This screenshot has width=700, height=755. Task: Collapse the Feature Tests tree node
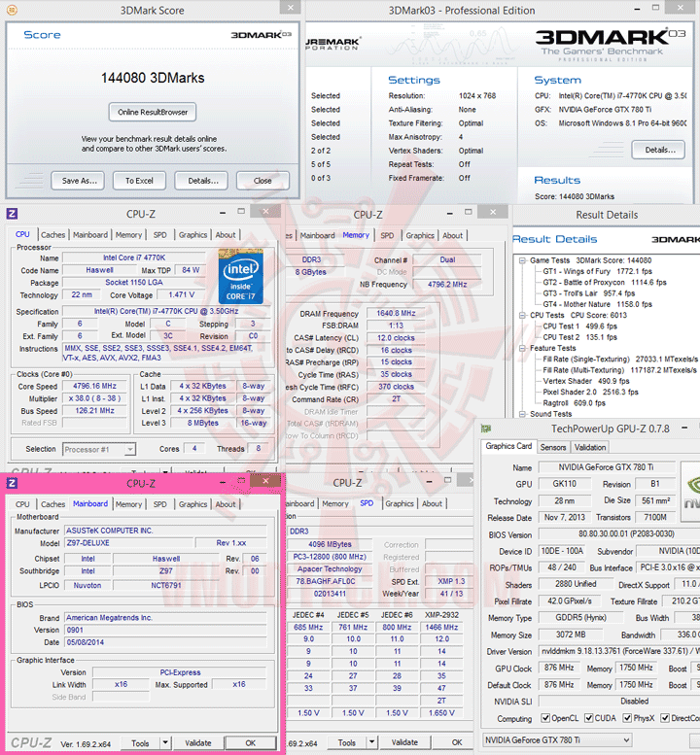522,348
